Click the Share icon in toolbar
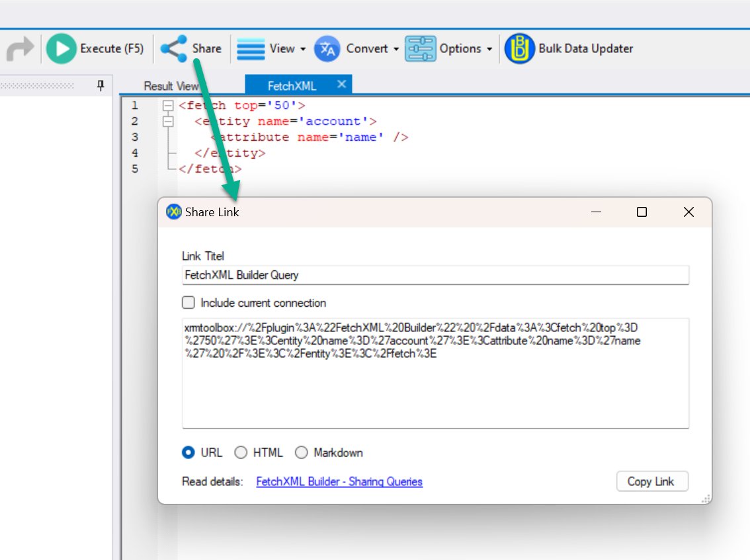 (x=174, y=49)
